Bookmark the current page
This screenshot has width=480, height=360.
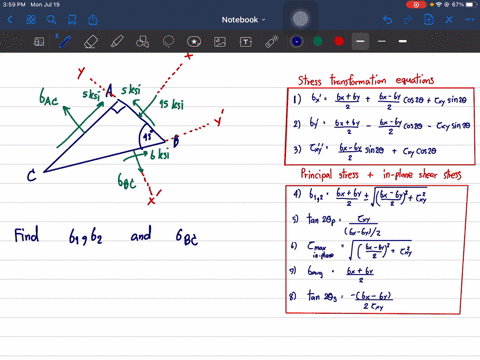pos(72,20)
